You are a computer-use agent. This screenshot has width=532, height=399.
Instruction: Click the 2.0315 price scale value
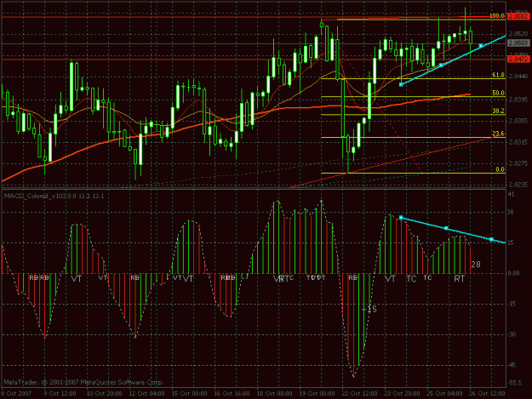click(518, 142)
